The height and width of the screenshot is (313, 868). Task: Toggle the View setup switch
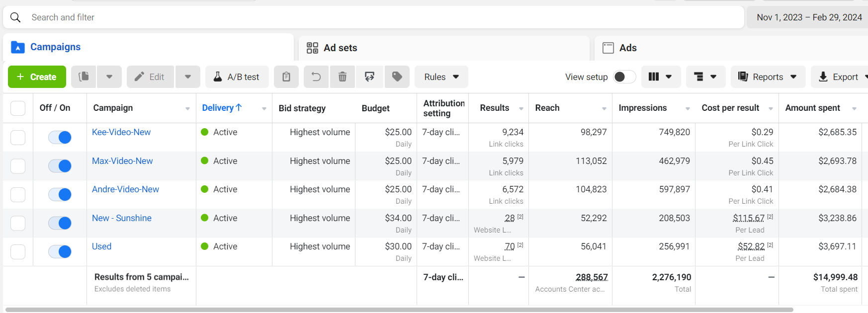point(624,77)
